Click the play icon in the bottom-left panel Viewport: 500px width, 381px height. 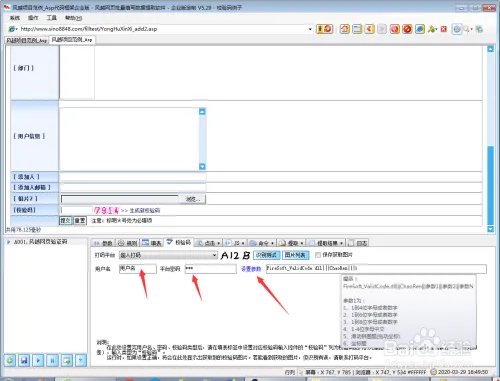click(38, 360)
